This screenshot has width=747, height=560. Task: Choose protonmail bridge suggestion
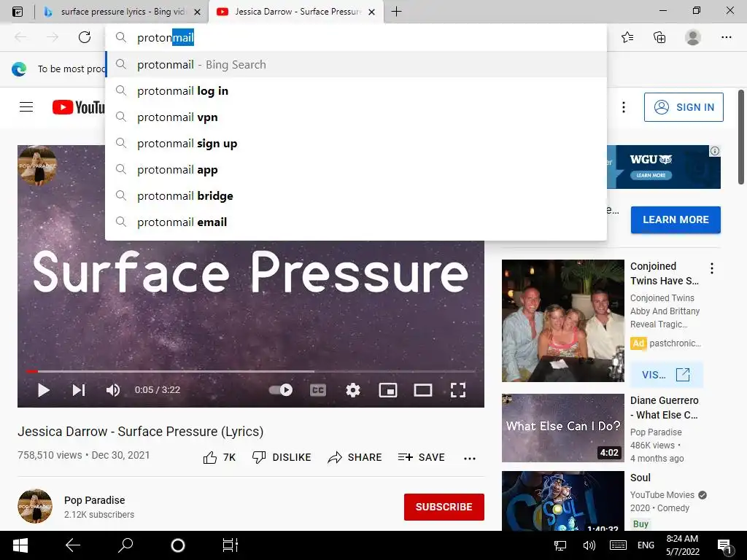coord(356,195)
